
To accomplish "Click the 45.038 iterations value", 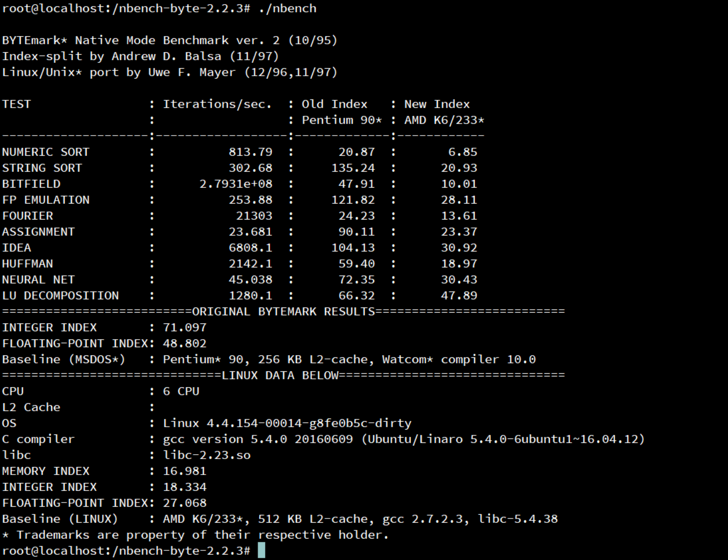I will point(251,280).
